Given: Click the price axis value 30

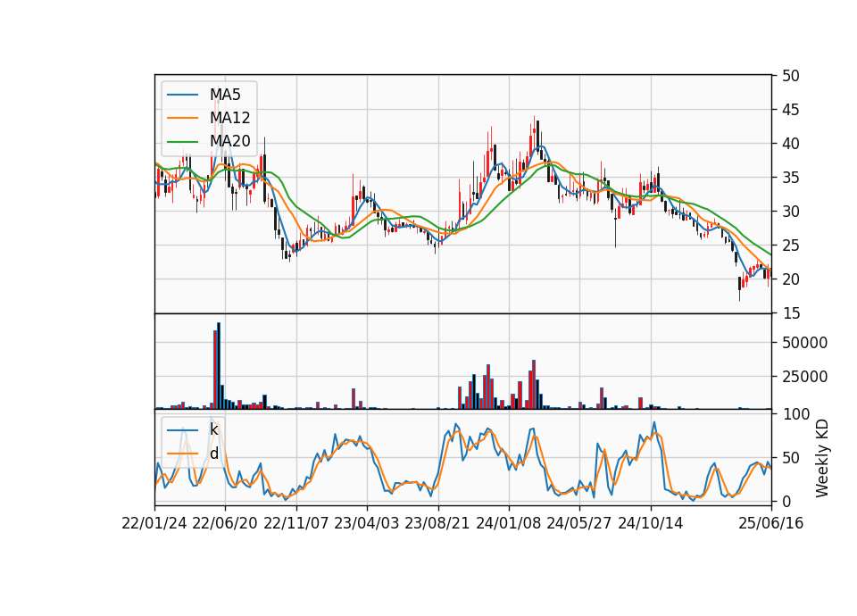Looking at the screenshot, I should pyautogui.click(x=791, y=212).
